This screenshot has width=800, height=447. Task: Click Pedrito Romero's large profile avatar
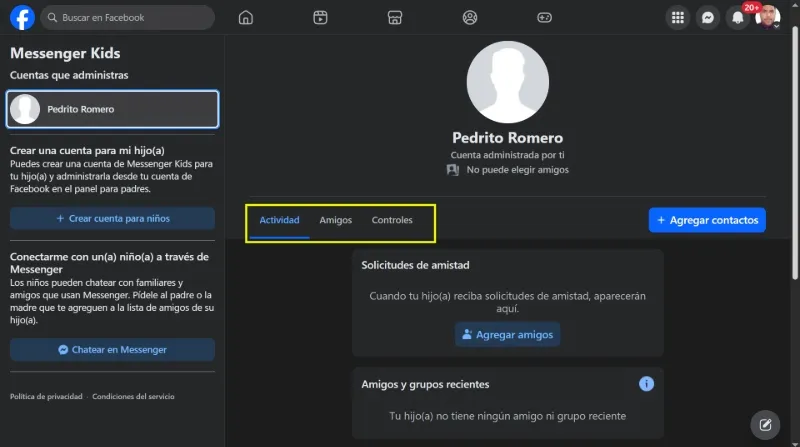click(x=508, y=82)
